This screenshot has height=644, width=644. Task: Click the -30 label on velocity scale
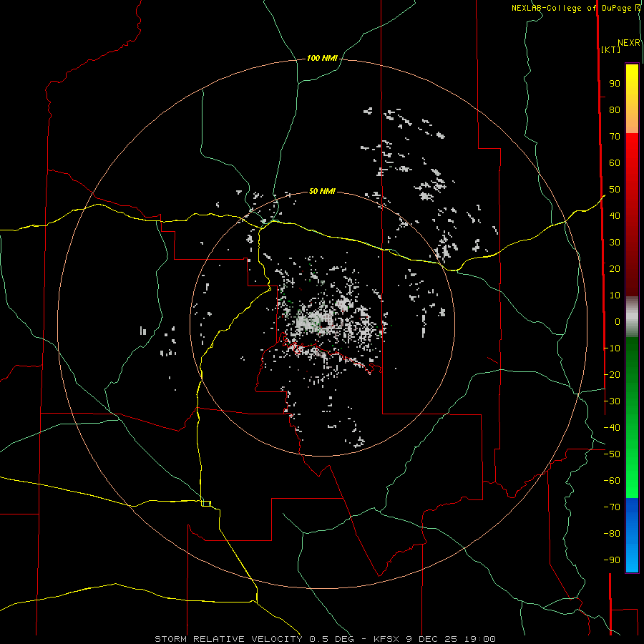tap(612, 401)
